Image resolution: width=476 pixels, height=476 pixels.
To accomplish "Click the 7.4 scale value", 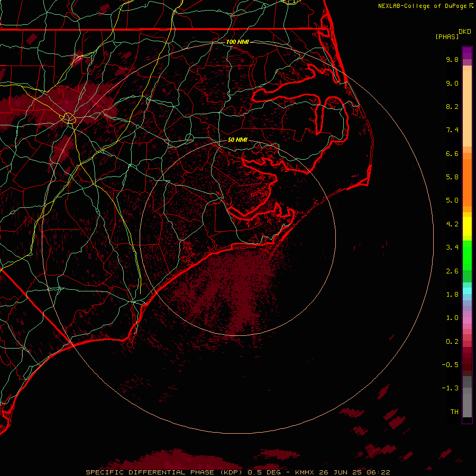I will [452, 130].
